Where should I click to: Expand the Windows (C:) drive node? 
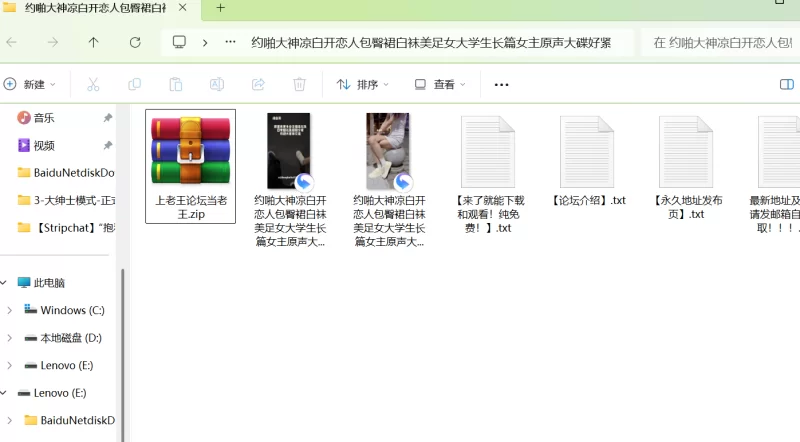[x=9, y=310]
